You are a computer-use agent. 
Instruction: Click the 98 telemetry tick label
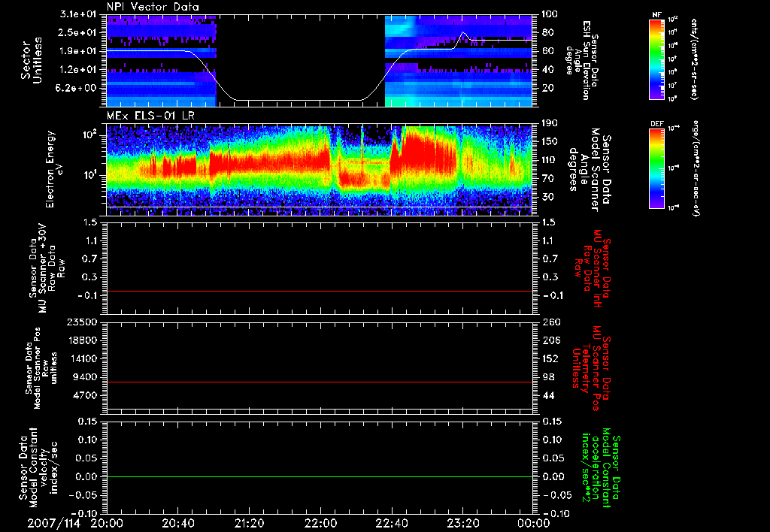click(548, 377)
